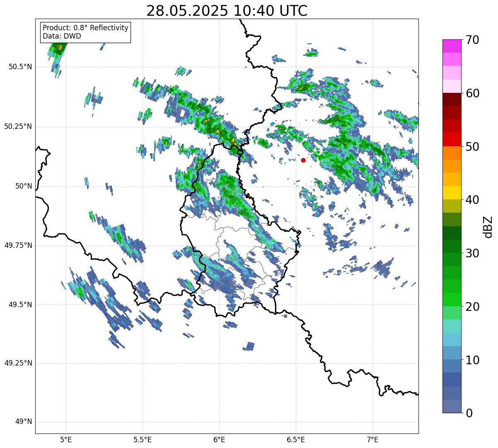Click the 10 tick on the colorbar
Viewport: 498px width, 448px height.
click(x=472, y=360)
